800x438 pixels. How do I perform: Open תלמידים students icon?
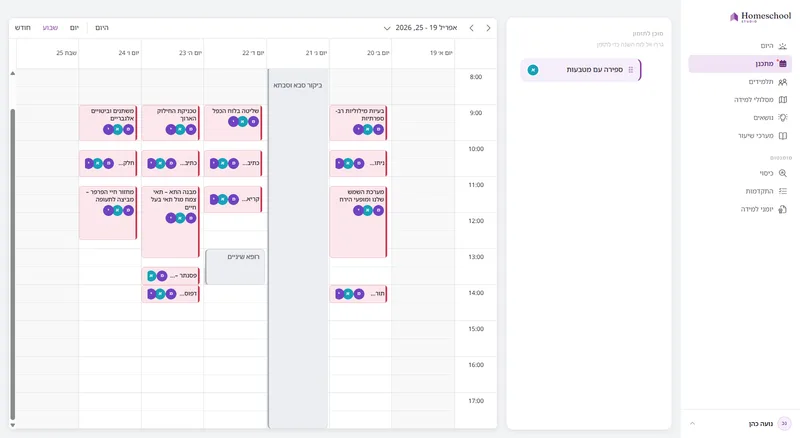click(x=783, y=82)
